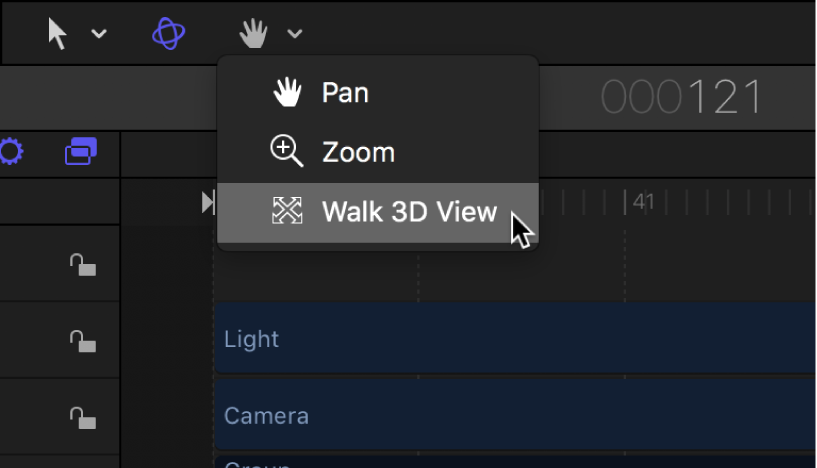This screenshot has width=817, height=468.
Task: Click the magnifier icon beside Zoom
Action: [287, 152]
